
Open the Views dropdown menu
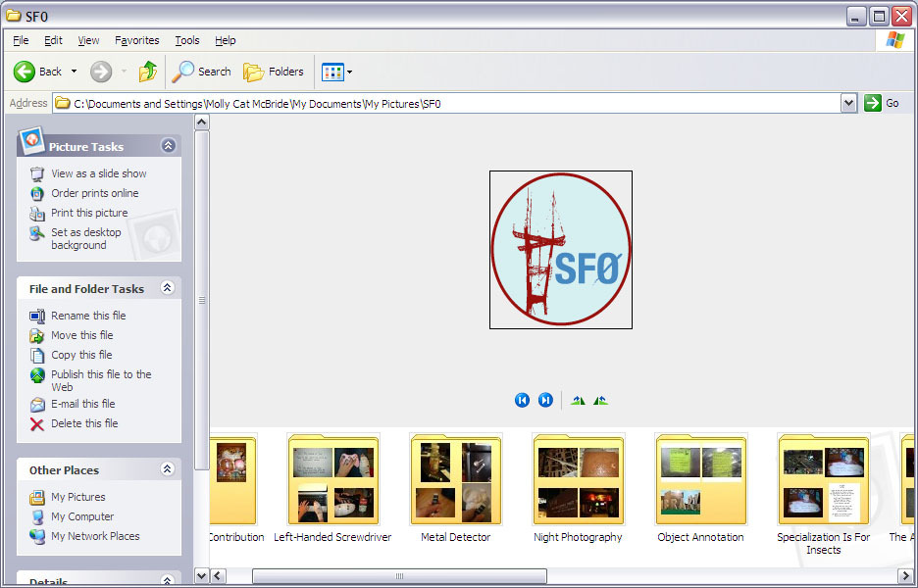337,72
